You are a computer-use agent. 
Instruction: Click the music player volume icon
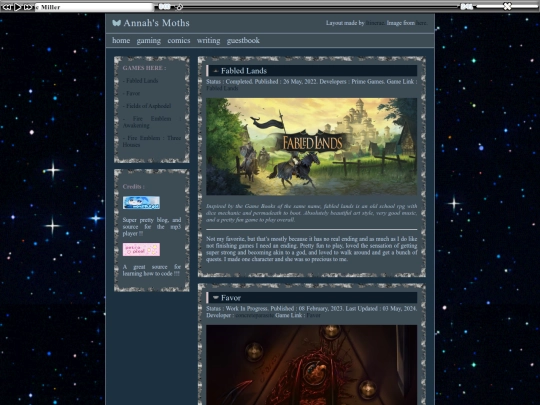click(x=467, y=7)
